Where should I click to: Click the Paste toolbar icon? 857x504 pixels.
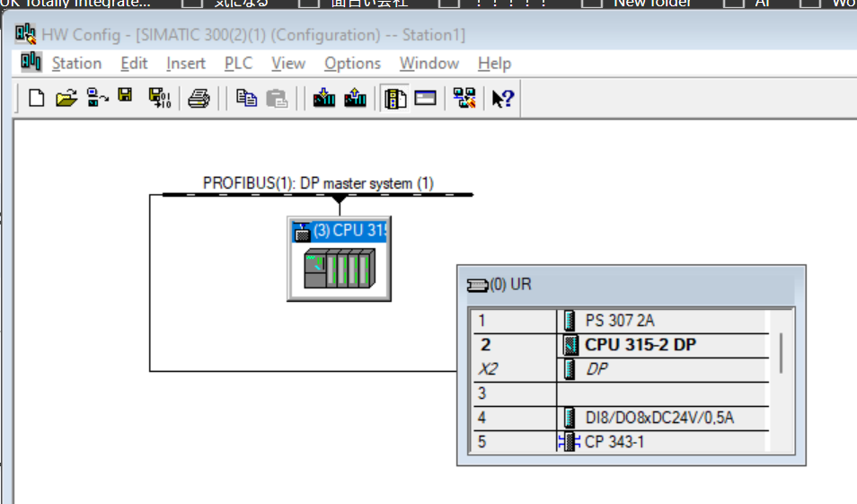tap(277, 99)
